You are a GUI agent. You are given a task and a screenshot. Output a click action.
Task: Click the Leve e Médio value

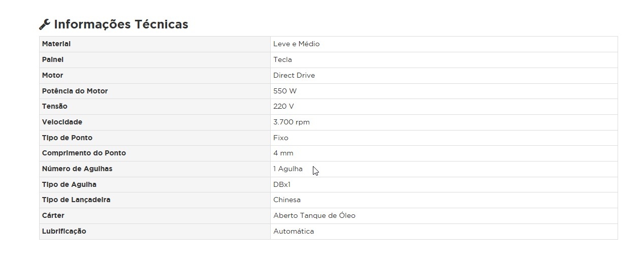[297, 44]
